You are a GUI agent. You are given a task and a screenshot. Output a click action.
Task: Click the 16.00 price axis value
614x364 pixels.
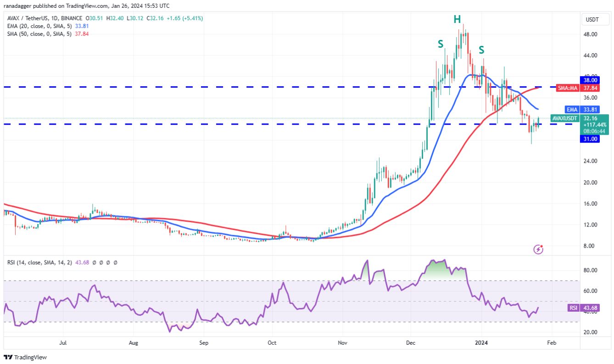tap(590, 204)
